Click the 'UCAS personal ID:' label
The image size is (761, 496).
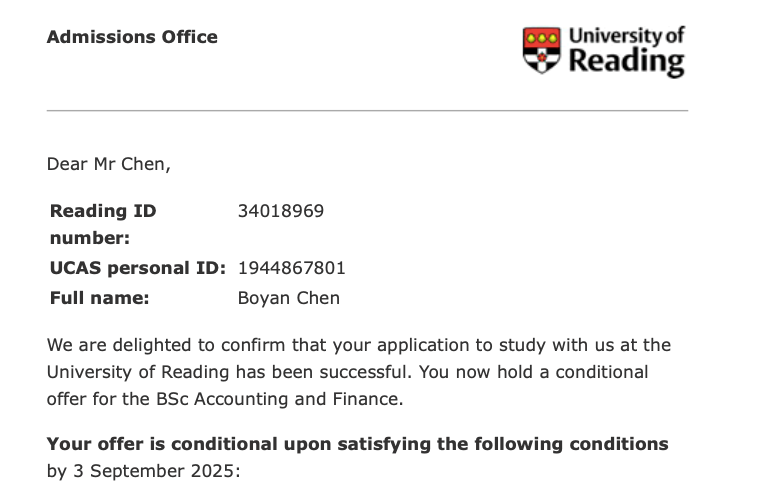point(138,268)
